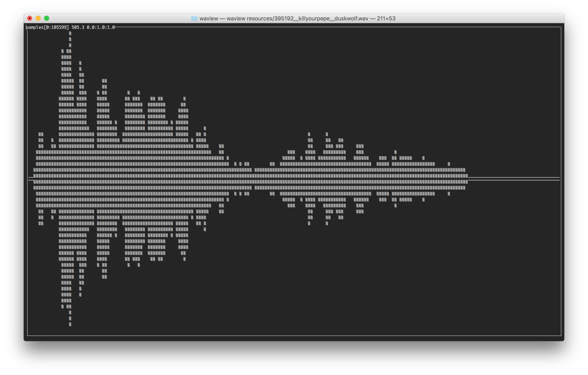Click the leftmost peak of second waveform burst
This screenshot has height=375, width=588.
(309, 134)
